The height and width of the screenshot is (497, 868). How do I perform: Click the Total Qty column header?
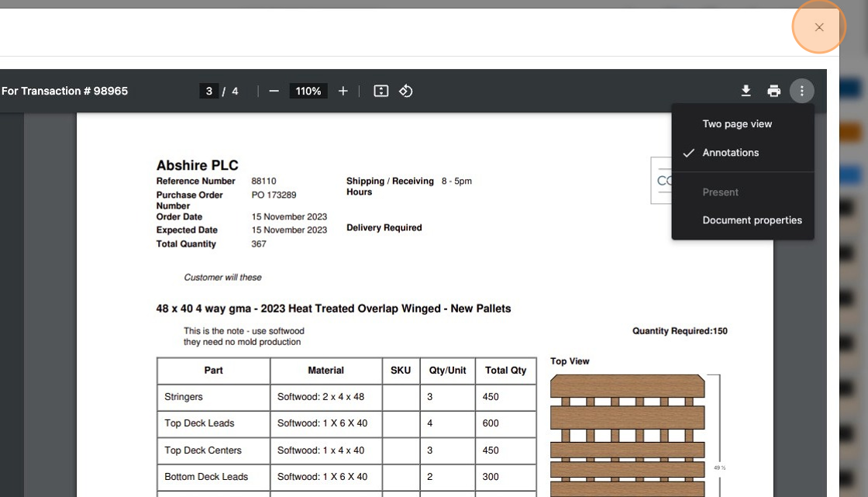point(505,371)
